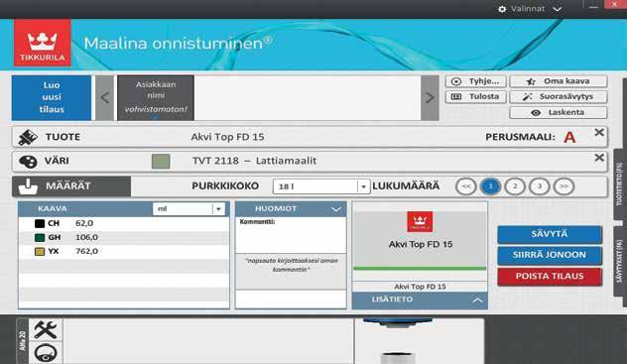Click the wand icon on Suorasävytys
This screenshot has height=364, width=627.
528,96
